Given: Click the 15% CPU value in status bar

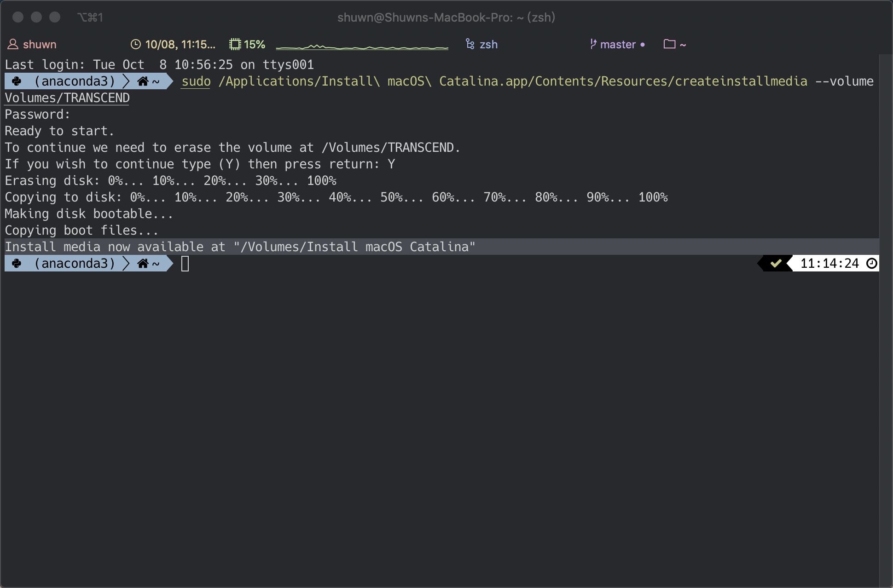Looking at the screenshot, I should [x=255, y=44].
